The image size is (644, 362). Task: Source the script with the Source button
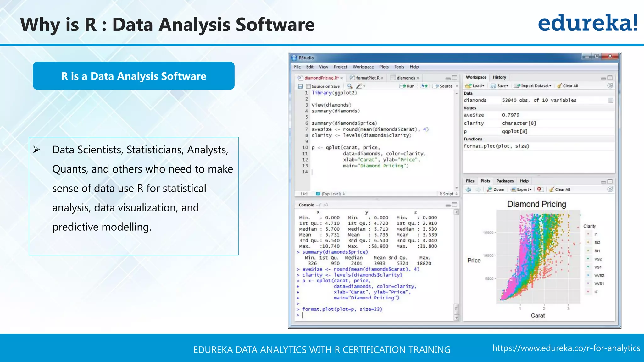[x=443, y=86]
